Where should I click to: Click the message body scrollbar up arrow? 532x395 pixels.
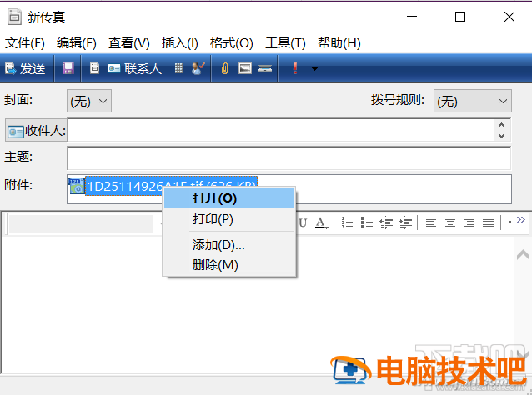(x=523, y=254)
